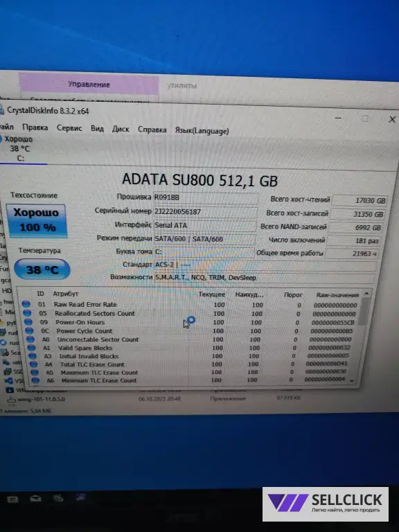
Task: Open the Правка menu
Action: (35, 127)
